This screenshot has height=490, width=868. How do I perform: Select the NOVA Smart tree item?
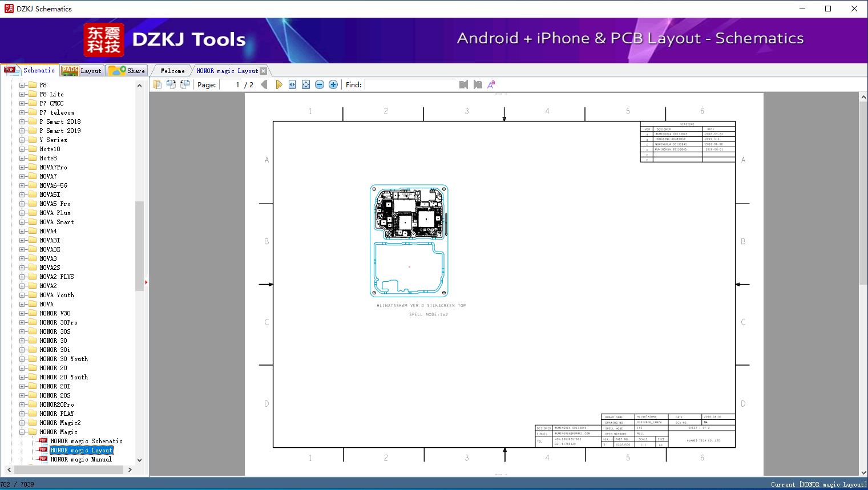point(57,222)
